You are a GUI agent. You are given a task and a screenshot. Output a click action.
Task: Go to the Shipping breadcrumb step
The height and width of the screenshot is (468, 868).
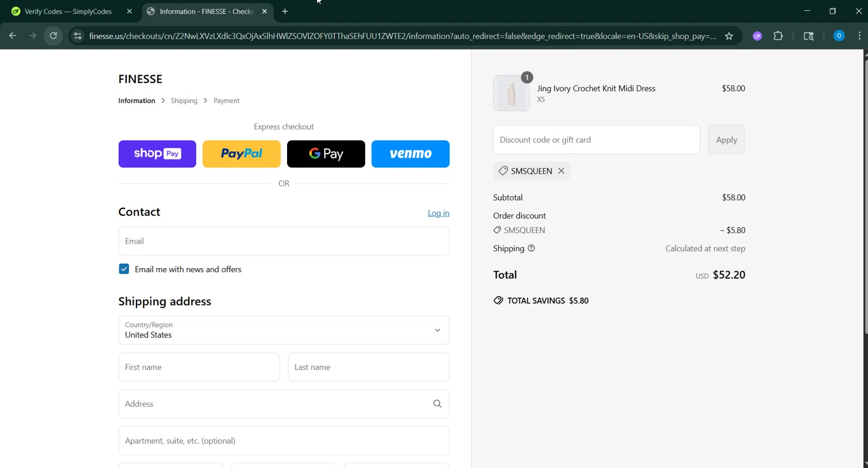(x=184, y=101)
